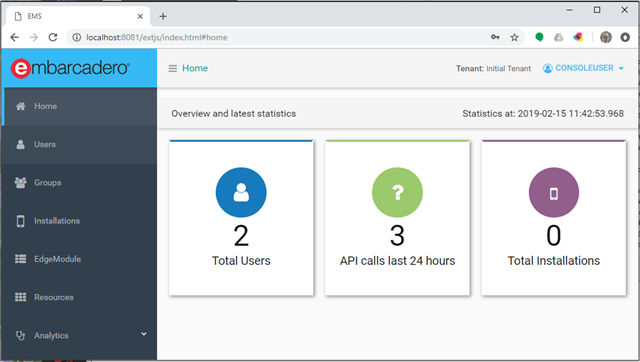Click the Installations phone icon in sidebar

pyautogui.click(x=20, y=221)
